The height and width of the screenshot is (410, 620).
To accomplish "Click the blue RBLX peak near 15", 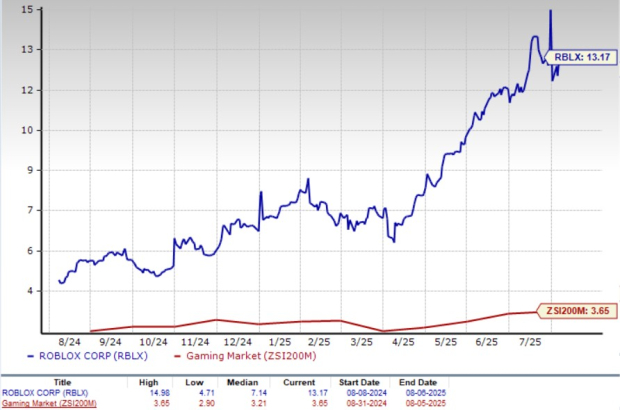I will pyautogui.click(x=550, y=12).
